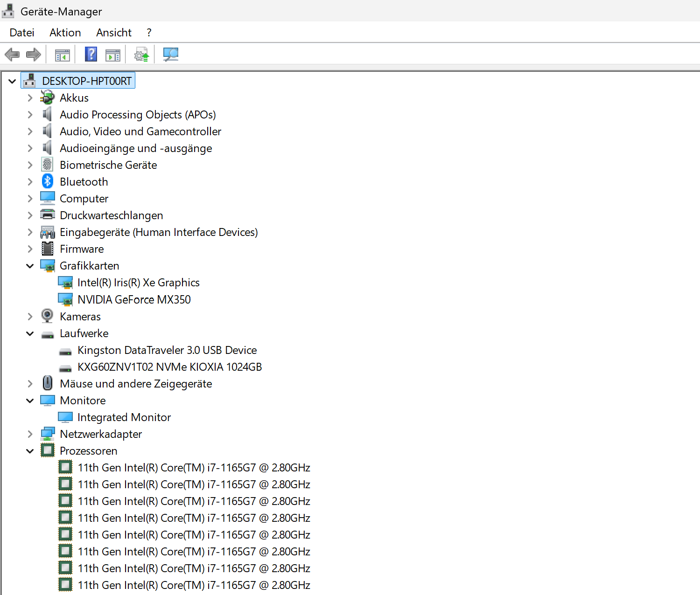The image size is (700, 595).
Task: Click the Netzwerkadapter icon
Action: [48, 434]
